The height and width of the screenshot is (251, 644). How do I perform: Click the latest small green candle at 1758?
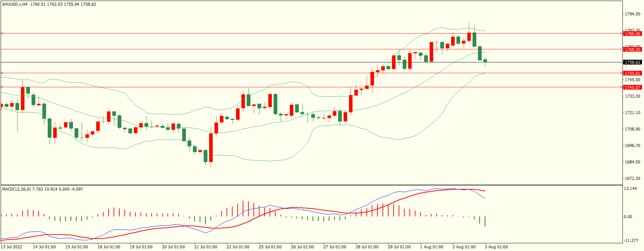(485, 61)
